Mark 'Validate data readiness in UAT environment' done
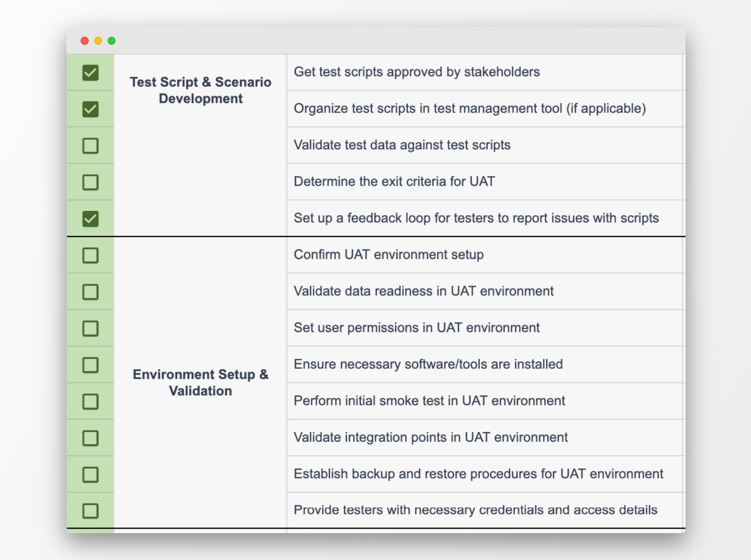The image size is (751, 560). 90,292
